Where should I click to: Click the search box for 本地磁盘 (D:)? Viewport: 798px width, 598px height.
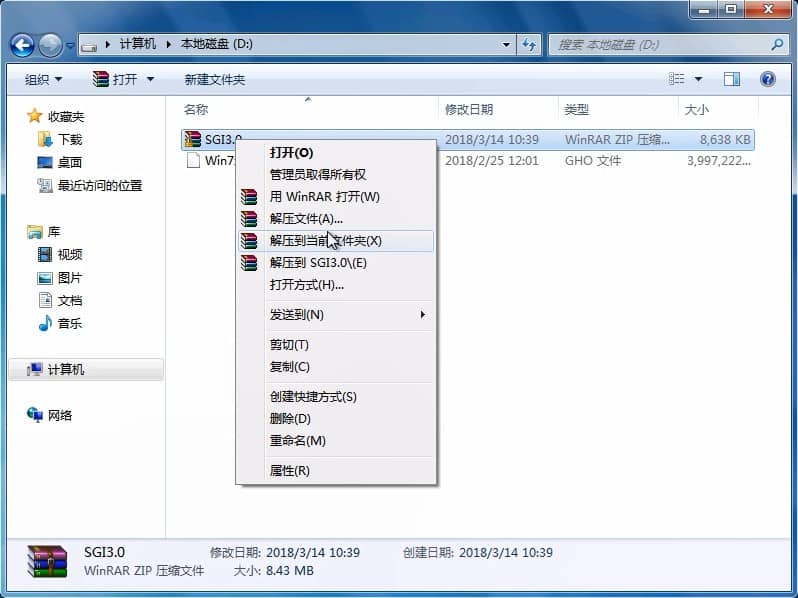click(660, 45)
